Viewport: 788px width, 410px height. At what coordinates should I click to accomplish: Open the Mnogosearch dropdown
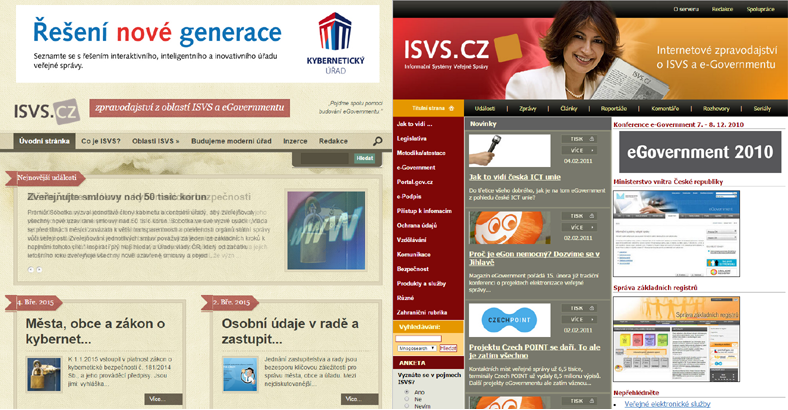[x=417, y=348]
